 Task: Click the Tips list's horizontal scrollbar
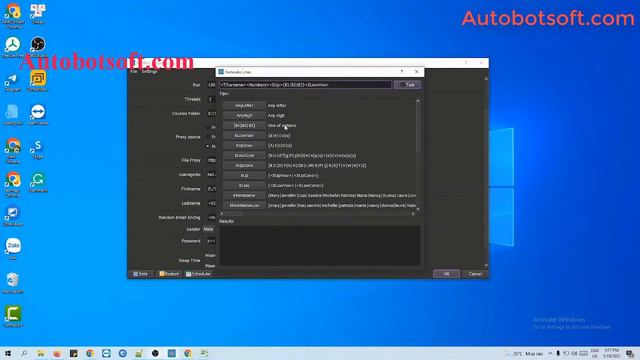coord(318,213)
